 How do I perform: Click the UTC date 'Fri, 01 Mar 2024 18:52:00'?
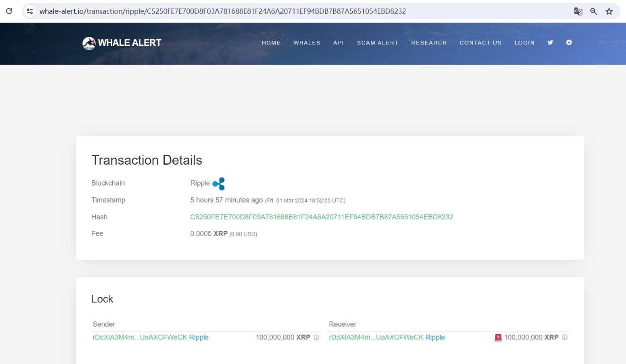tap(305, 201)
